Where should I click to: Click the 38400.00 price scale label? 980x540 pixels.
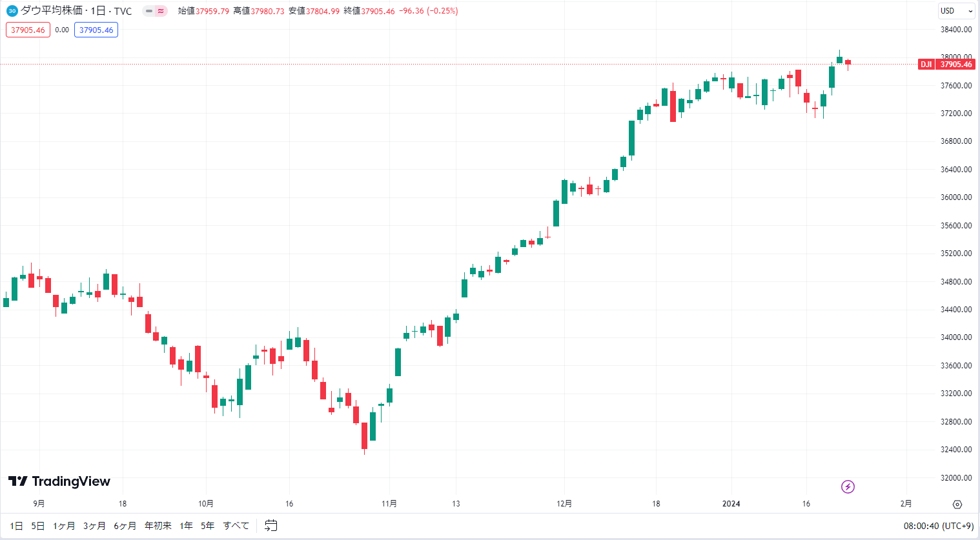click(x=956, y=30)
